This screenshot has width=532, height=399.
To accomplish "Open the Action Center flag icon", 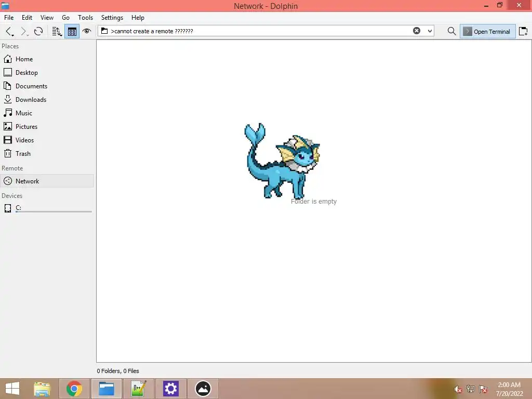I will (x=483, y=389).
